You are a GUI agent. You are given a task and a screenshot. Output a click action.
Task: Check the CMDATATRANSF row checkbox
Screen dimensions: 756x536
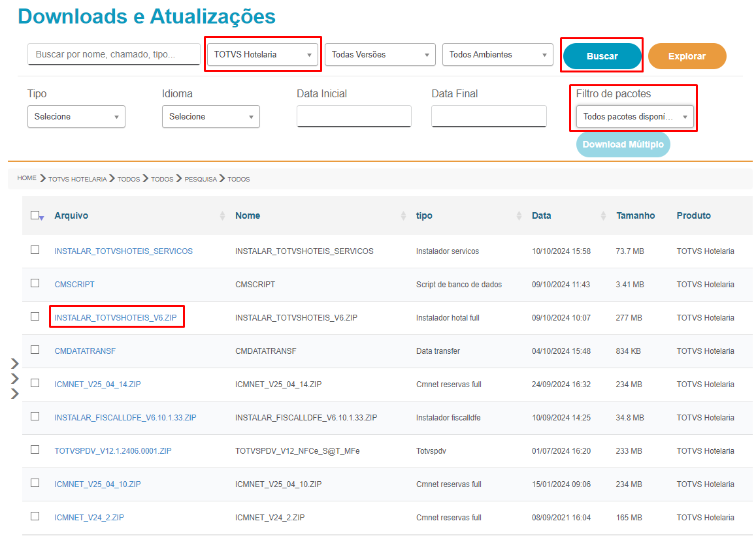pos(35,350)
